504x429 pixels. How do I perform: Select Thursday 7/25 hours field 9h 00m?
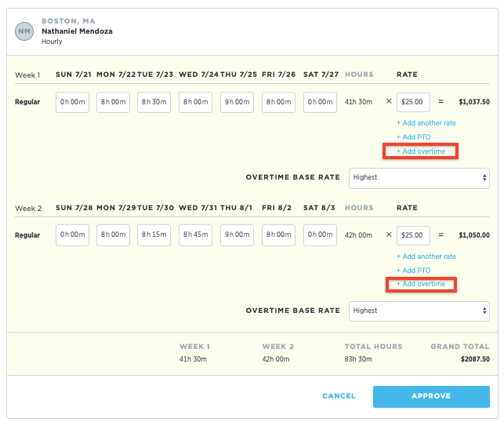[237, 102]
